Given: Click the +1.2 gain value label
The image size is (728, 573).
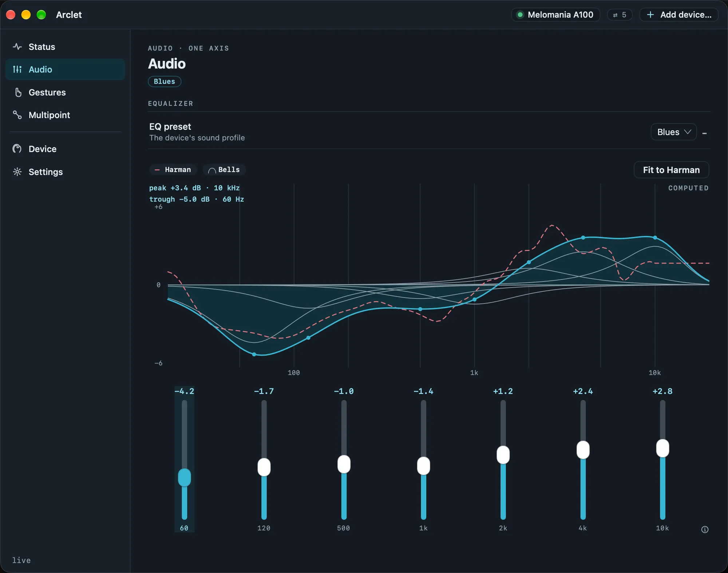Looking at the screenshot, I should [x=503, y=391].
